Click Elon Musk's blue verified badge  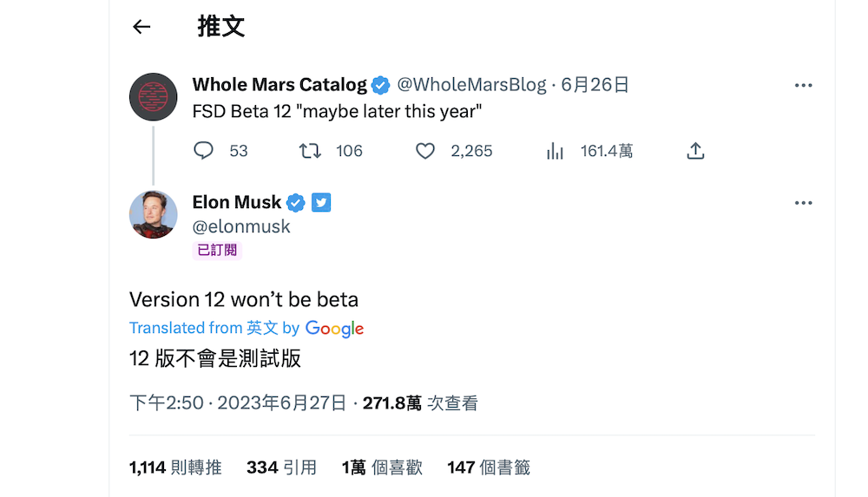click(295, 203)
